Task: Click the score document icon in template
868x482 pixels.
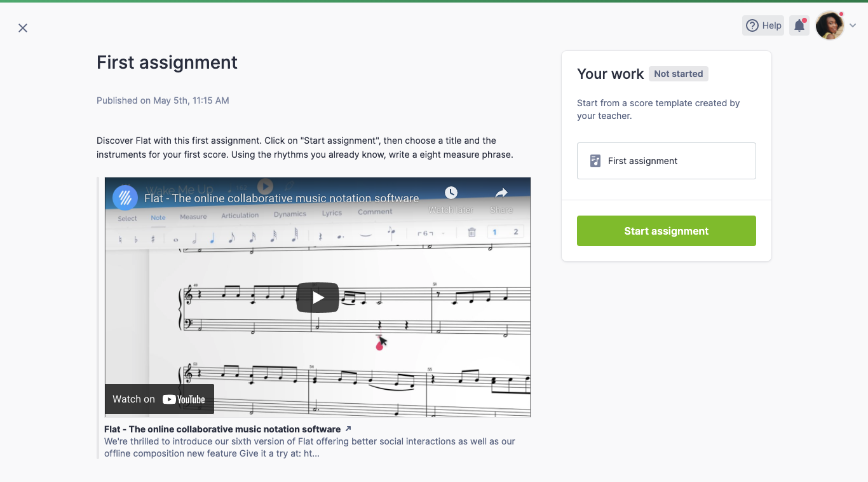Action: [x=595, y=161]
